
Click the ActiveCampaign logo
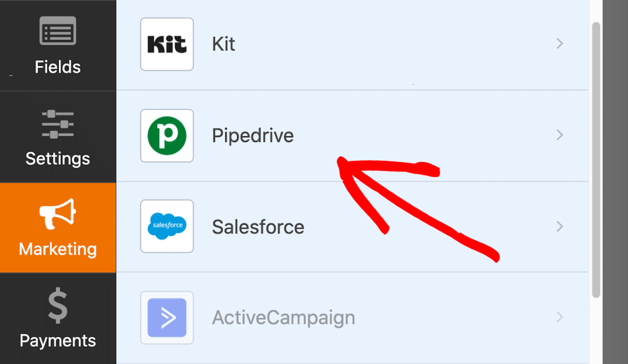pyautogui.click(x=167, y=317)
